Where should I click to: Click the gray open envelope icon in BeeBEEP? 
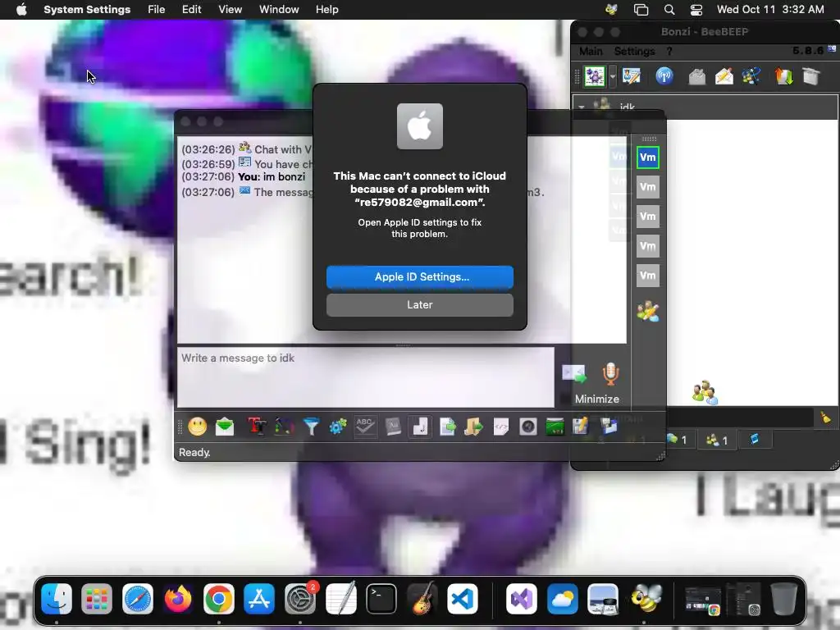(697, 76)
